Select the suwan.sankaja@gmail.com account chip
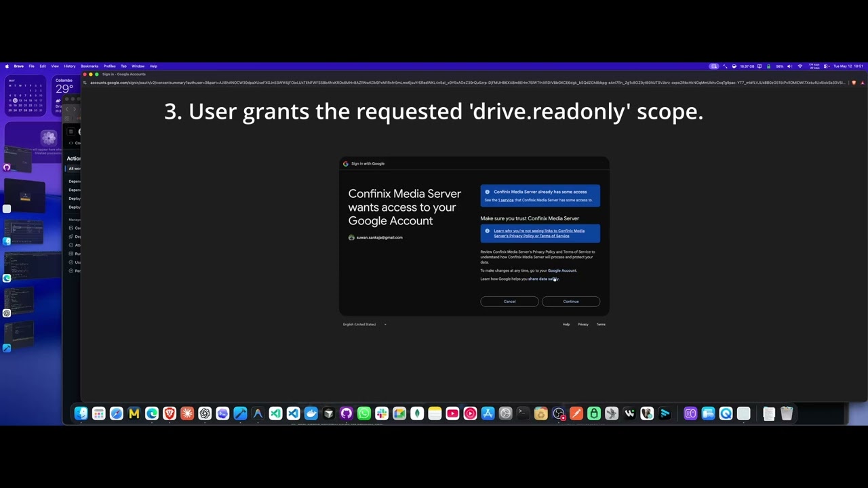The image size is (868, 488). click(x=376, y=237)
